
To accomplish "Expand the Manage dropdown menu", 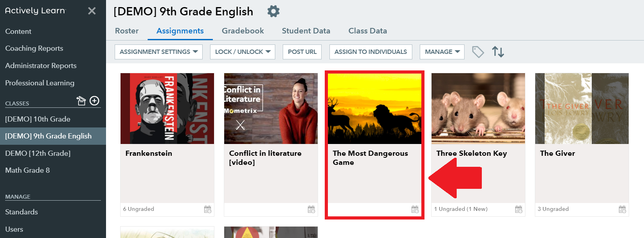I will (442, 52).
